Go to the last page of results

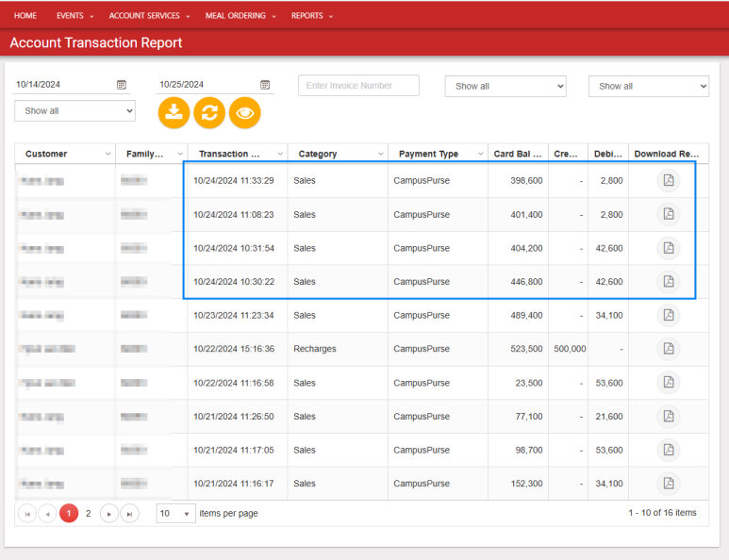(130, 514)
